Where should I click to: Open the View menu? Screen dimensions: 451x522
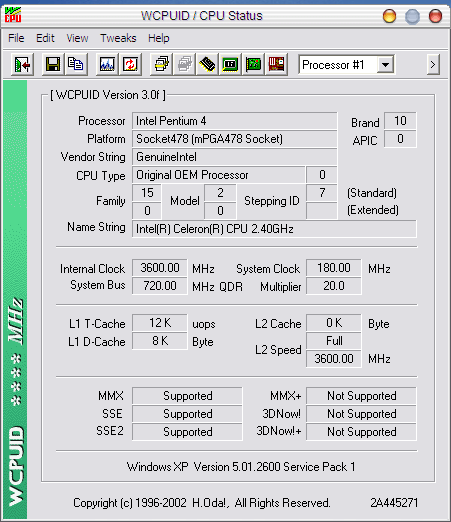pyautogui.click(x=77, y=38)
